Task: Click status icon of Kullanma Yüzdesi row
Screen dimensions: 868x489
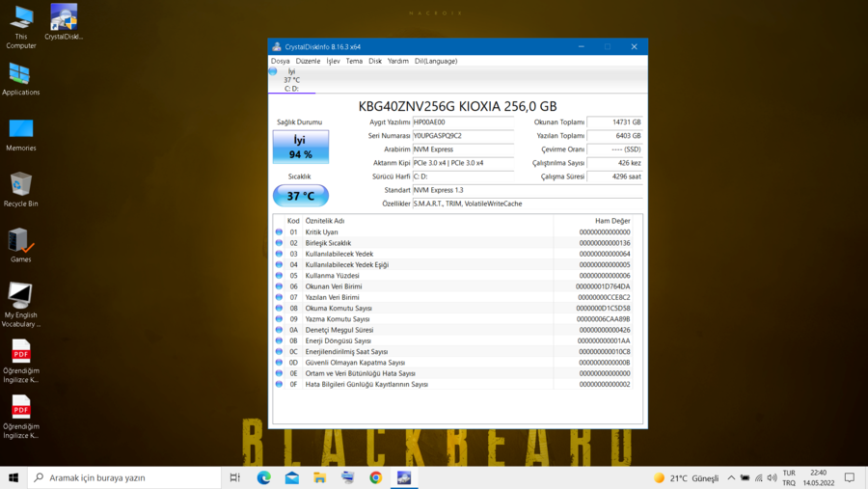Action: click(x=279, y=275)
